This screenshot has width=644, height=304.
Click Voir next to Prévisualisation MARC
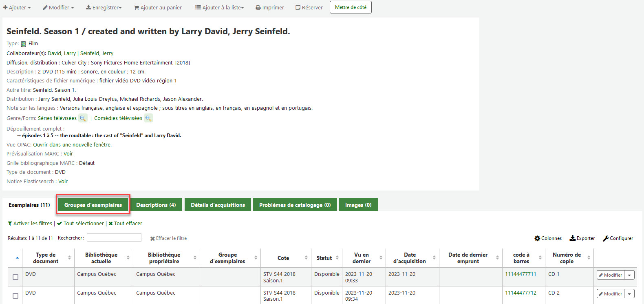[68, 154]
